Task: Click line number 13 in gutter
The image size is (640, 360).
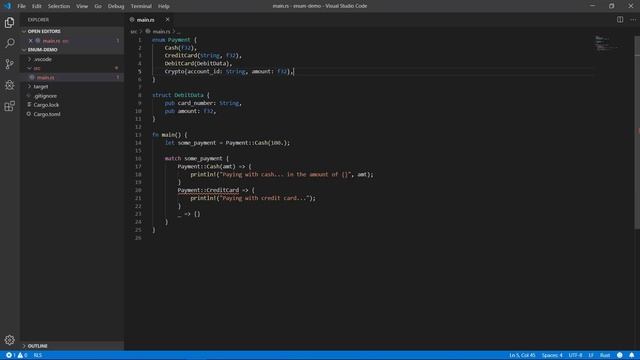Action: pyautogui.click(x=138, y=135)
